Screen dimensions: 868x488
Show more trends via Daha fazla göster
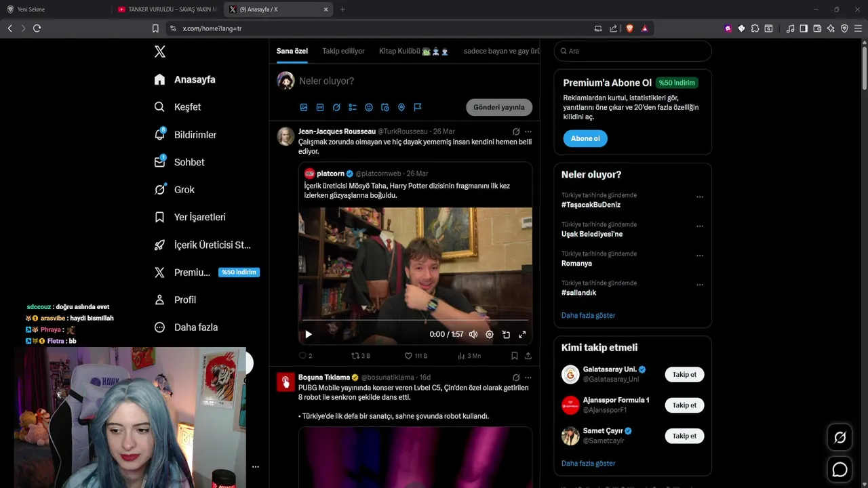point(588,315)
